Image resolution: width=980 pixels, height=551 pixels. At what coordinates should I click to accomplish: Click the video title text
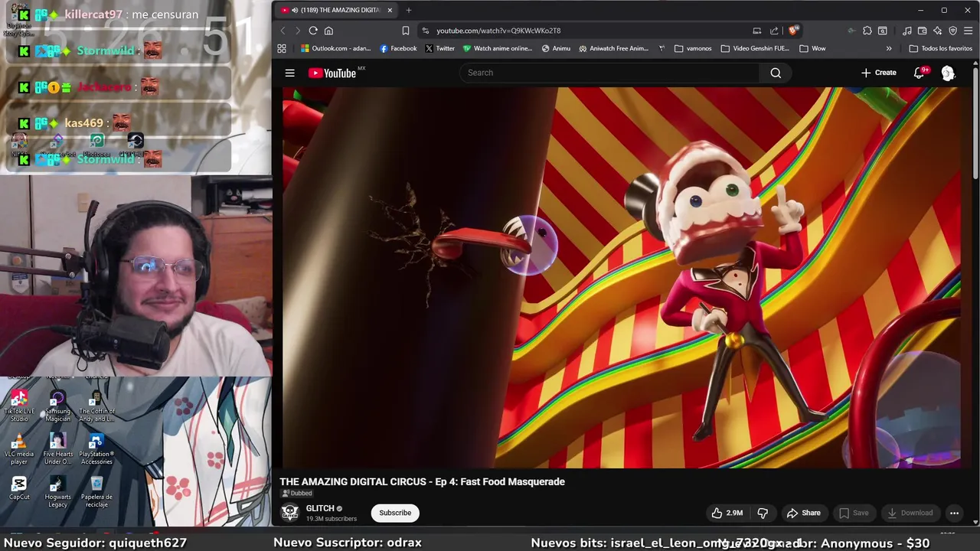tap(422, 481)
